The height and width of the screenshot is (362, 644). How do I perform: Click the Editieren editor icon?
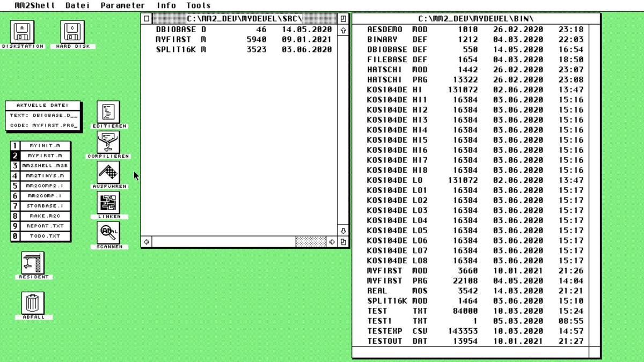(x=108, y=113)
